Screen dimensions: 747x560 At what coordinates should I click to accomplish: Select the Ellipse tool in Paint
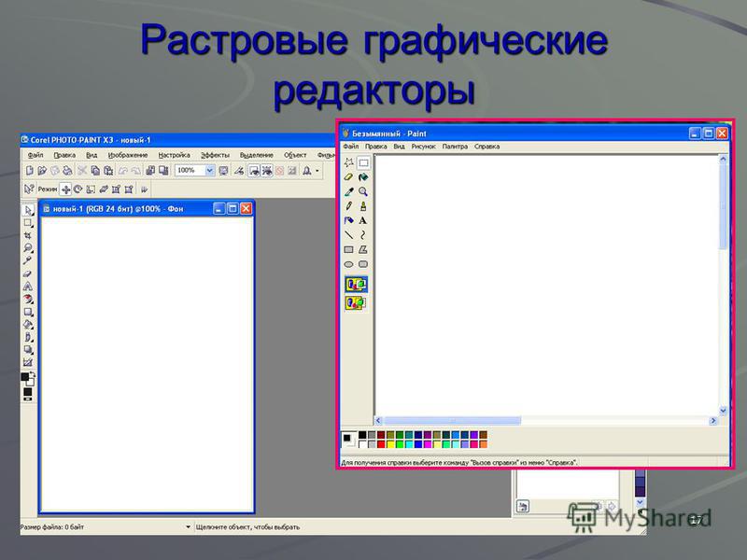tap(348, 264)
